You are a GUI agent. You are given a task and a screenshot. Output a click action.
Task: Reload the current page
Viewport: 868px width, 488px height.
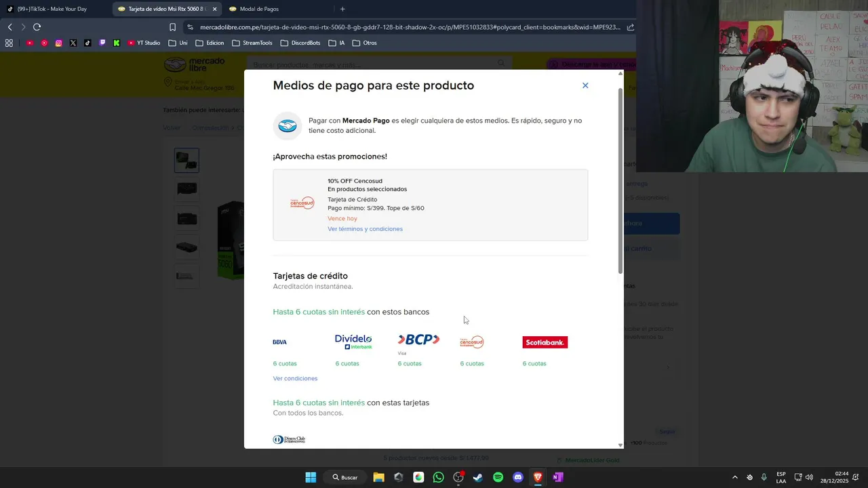click(x=37, y=27)
